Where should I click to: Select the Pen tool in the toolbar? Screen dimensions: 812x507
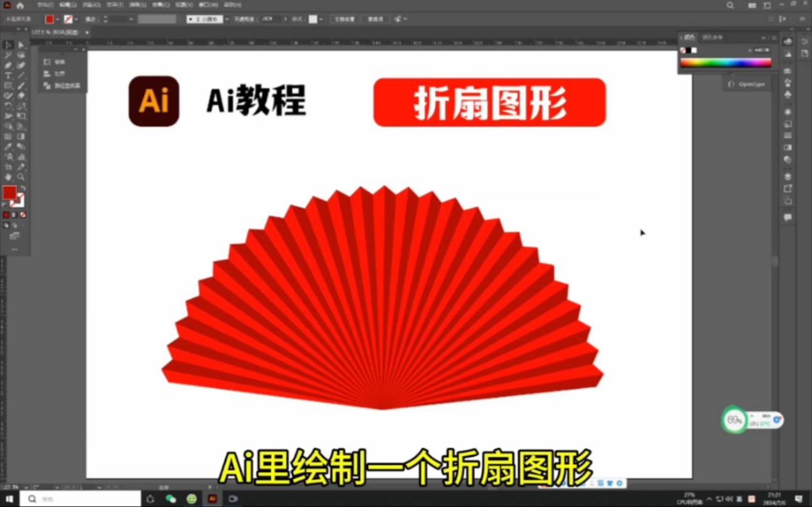[x=8, y=65]
